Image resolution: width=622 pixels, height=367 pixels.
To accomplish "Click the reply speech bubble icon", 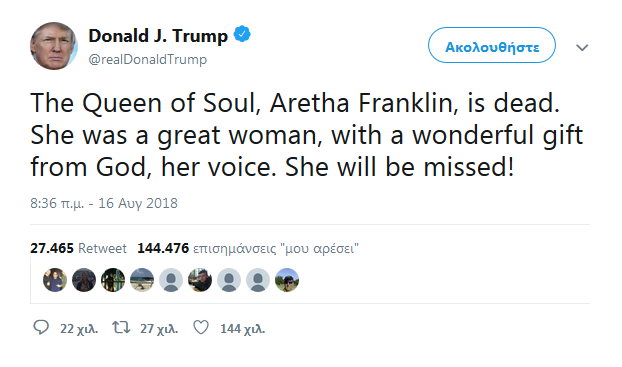I will [x=41, y=328].
